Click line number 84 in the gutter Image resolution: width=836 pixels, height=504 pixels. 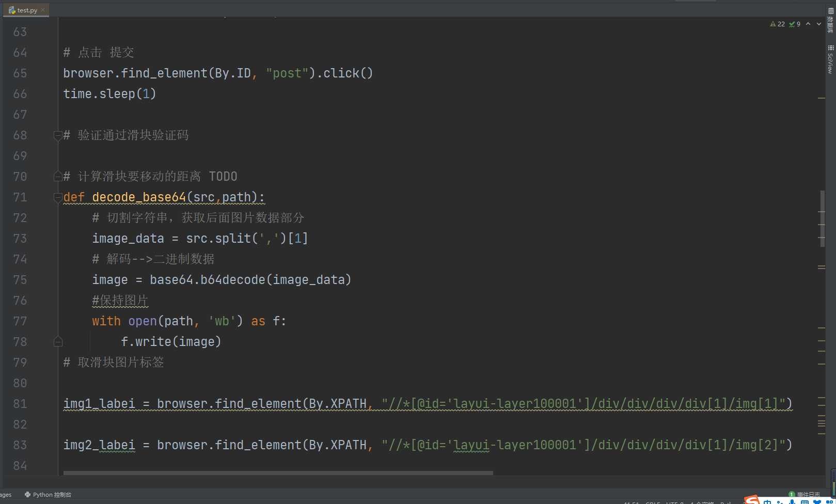point(20,466)
